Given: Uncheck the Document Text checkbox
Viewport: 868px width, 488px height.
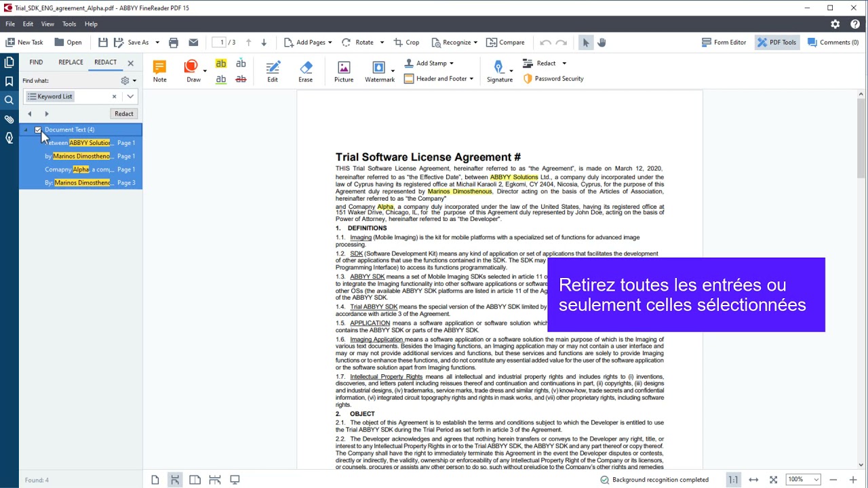Looking at the screenshot, I should 38,129.
